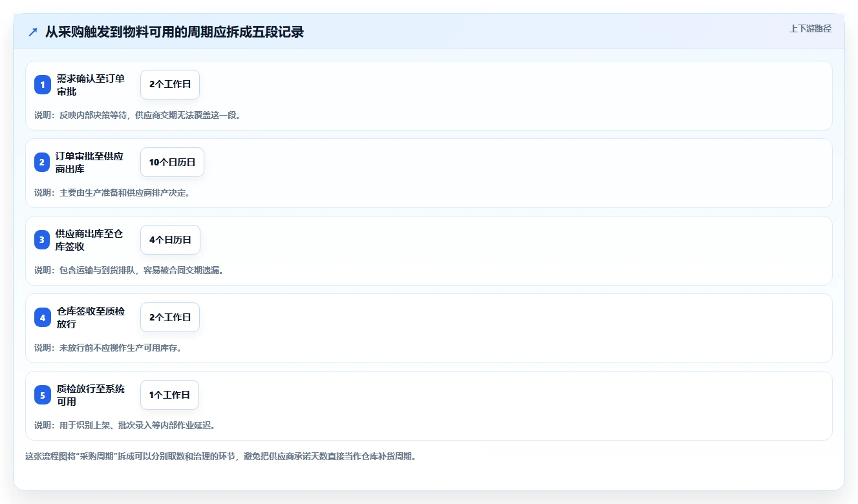Click the footer caption about 采购周期

point(220,456)
